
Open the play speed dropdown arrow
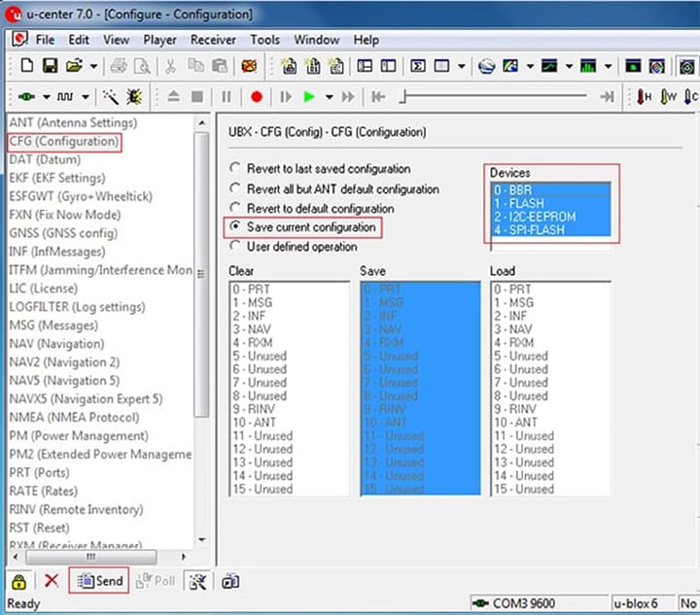(329, 97)
